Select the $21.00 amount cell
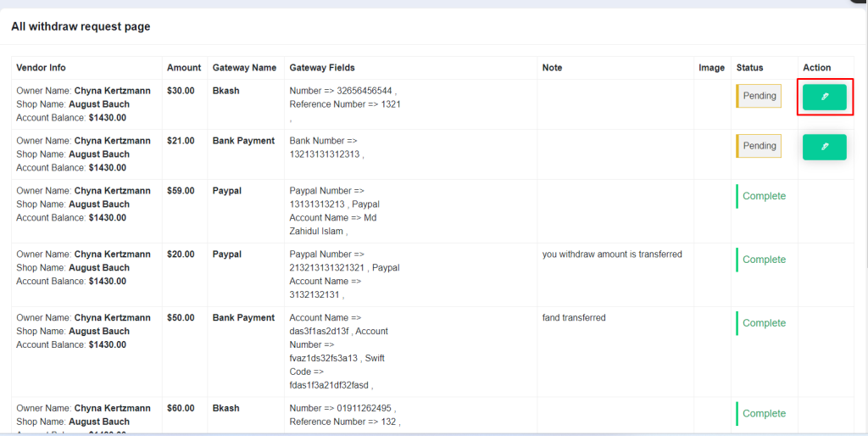This screenshot has height=436, width=868. tap(181, 141)
